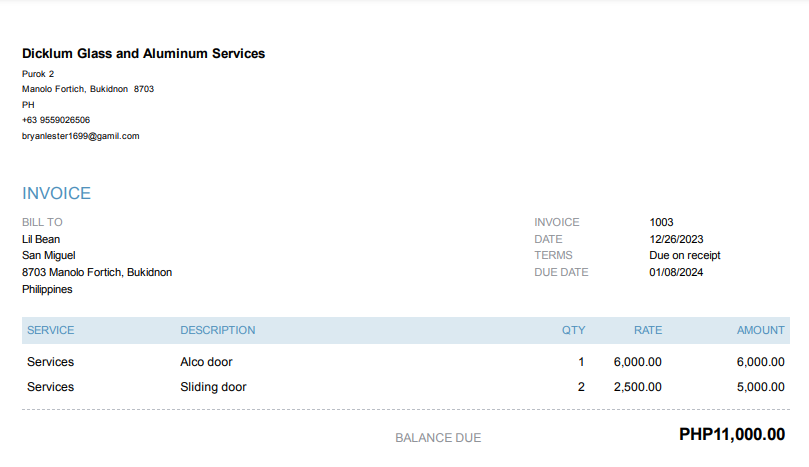Click the due date 01/08/2024
This screenshot has width=809, height=467.
coord(676,272)
